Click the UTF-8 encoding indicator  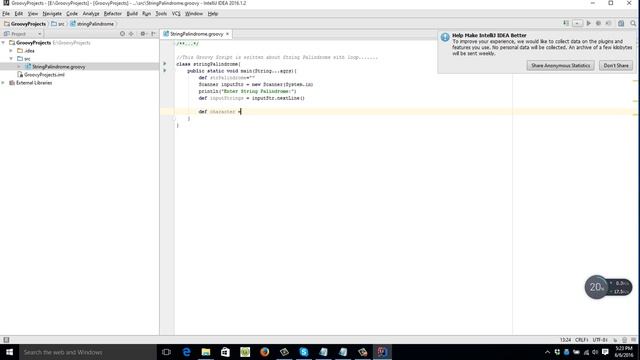[x=600, y=340]
